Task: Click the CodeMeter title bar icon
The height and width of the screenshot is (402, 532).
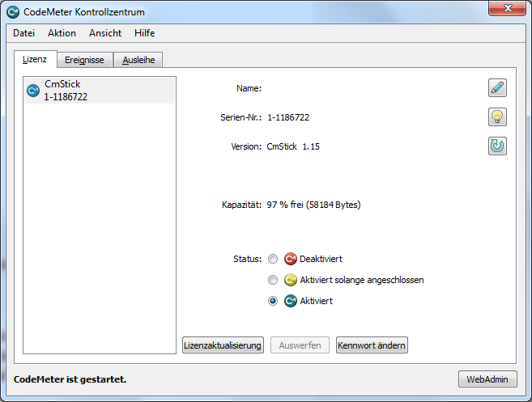Action: pos(13,11)
